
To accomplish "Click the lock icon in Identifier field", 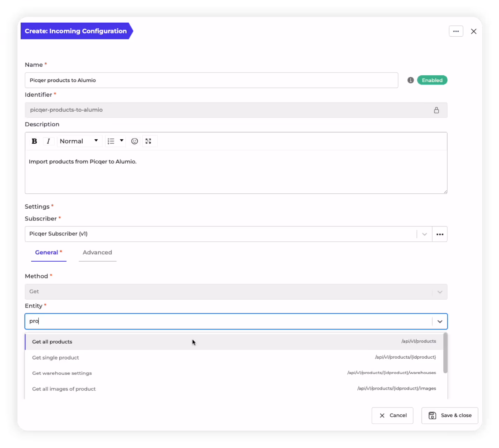I will [x=437, y=110].
